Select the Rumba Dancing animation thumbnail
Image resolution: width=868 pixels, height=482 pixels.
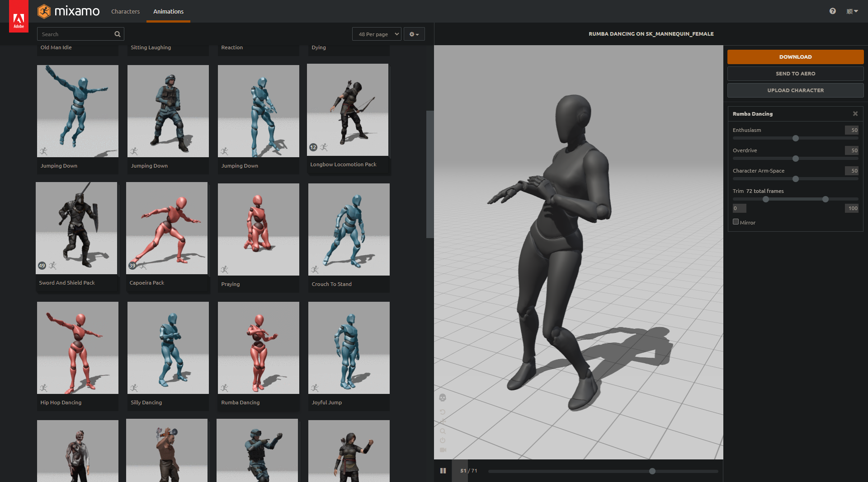tap(259, 348)
